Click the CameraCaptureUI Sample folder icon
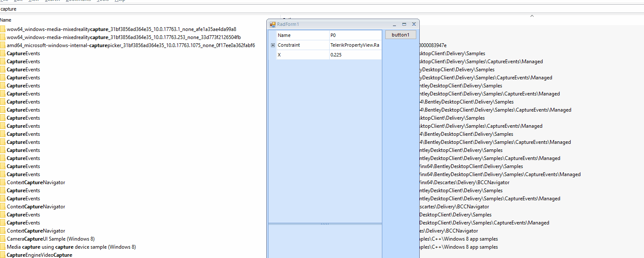Viewport: 644px width, 258px height. 3,239
